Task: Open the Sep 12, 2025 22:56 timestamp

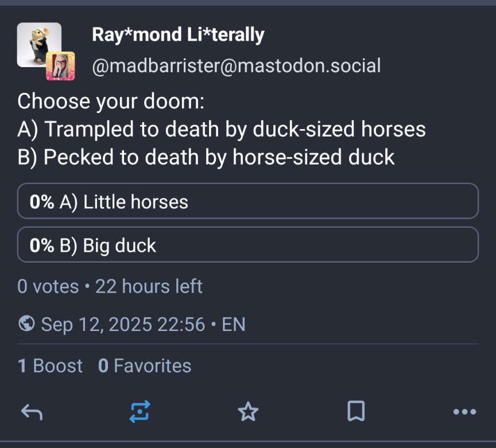Action: pos(123,324)
